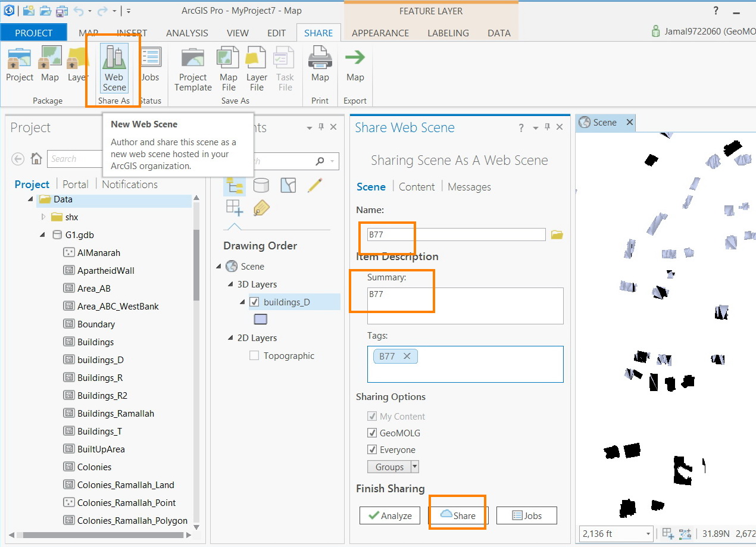Switch to Messages tab in Share Web Scene

469,186
